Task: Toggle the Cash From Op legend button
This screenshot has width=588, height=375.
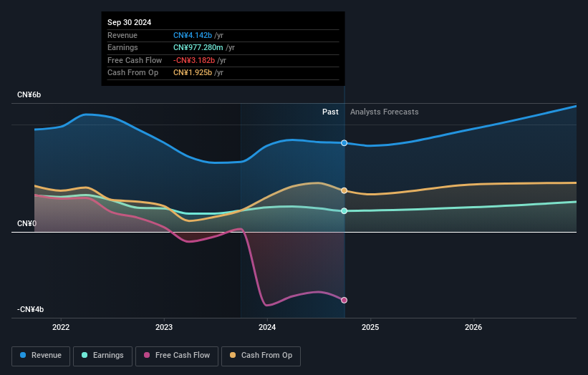Action: [261, 356]
